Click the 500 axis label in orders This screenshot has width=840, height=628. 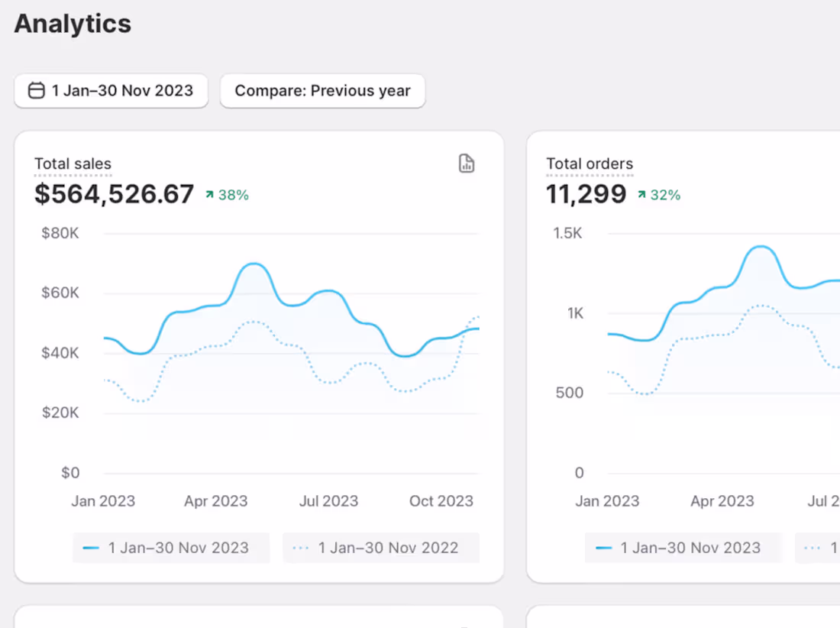pos(570,393)
